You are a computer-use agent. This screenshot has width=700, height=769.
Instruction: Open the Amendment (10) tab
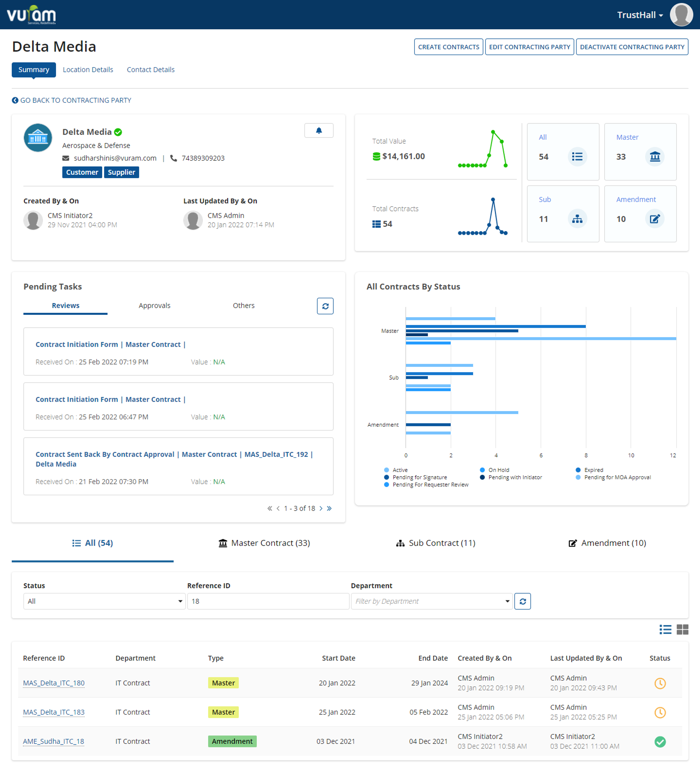click(607, 543)
